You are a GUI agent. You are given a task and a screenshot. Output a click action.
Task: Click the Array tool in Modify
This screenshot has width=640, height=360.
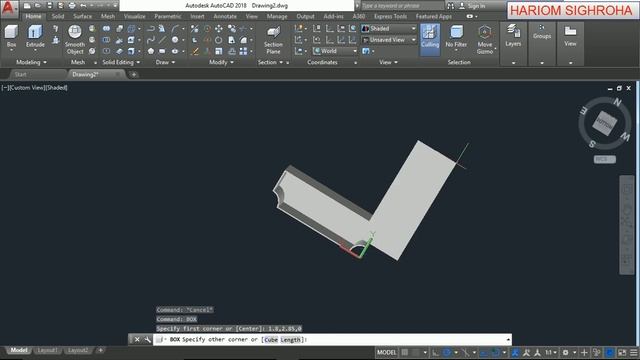(x=243, y=51)
